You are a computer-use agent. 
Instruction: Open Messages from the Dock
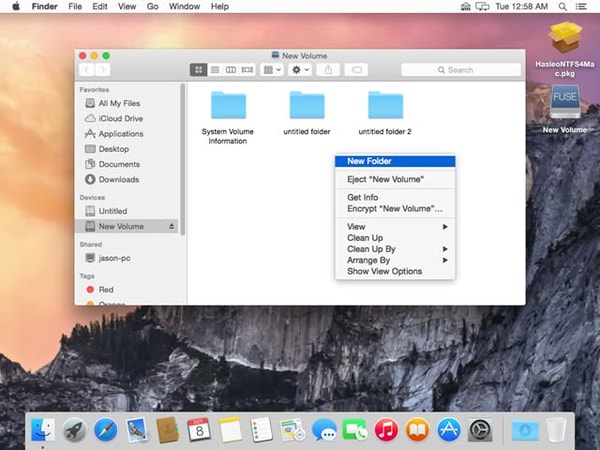[324, 430]
